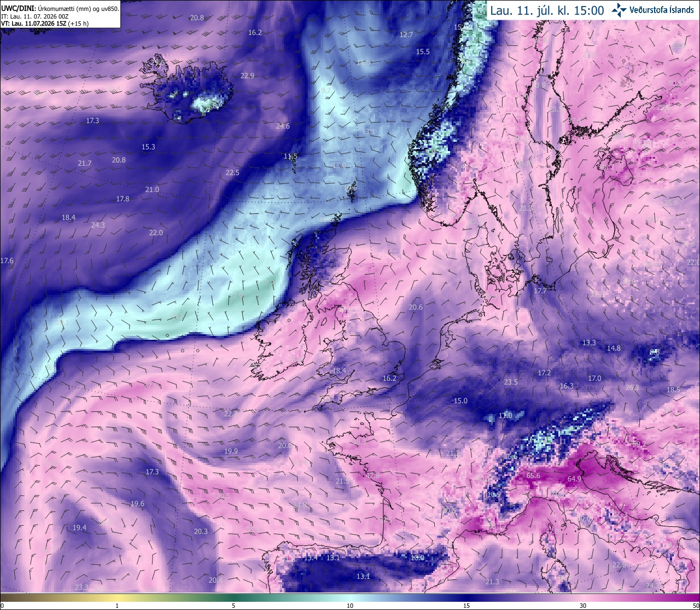Click the 30 mark on the color legend
The height and width of the screenshot is (610, 700).
point(583,606)
